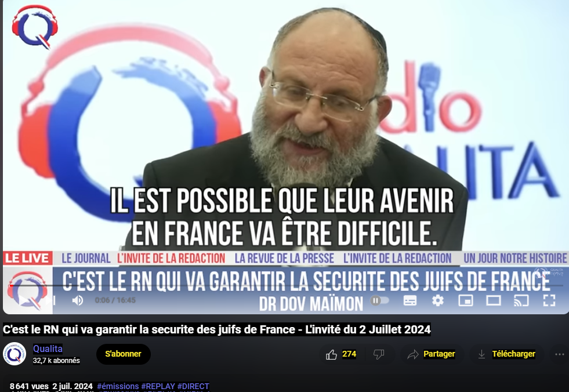Download video with Télécharger
569x392 pixels.
506,354
